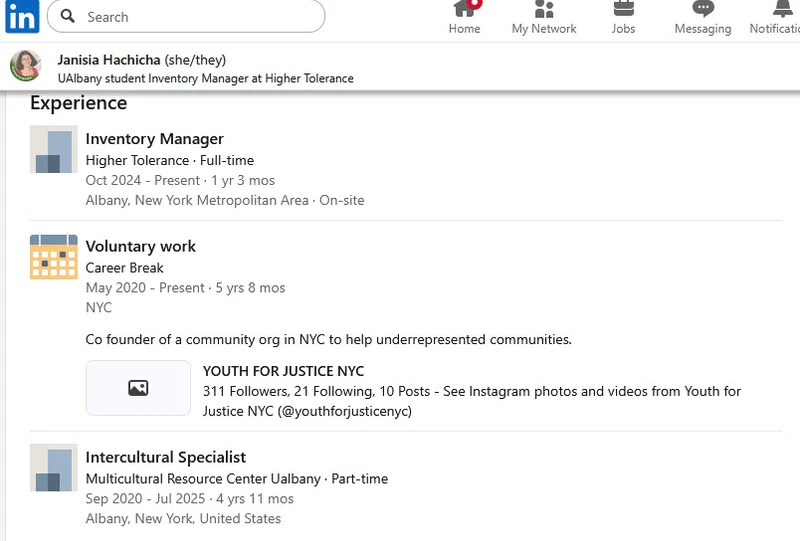Click the Higher Tolerance company logo by Inventory Manager

point(54,149)
